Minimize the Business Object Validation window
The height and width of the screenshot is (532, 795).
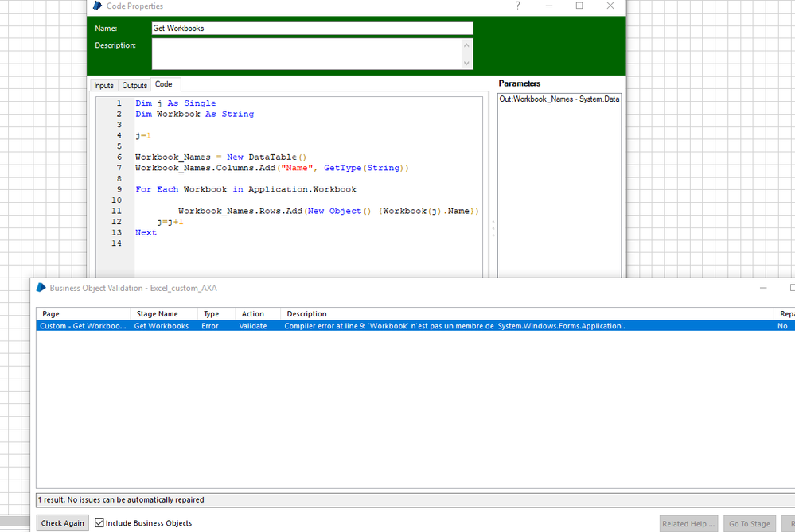763,288
